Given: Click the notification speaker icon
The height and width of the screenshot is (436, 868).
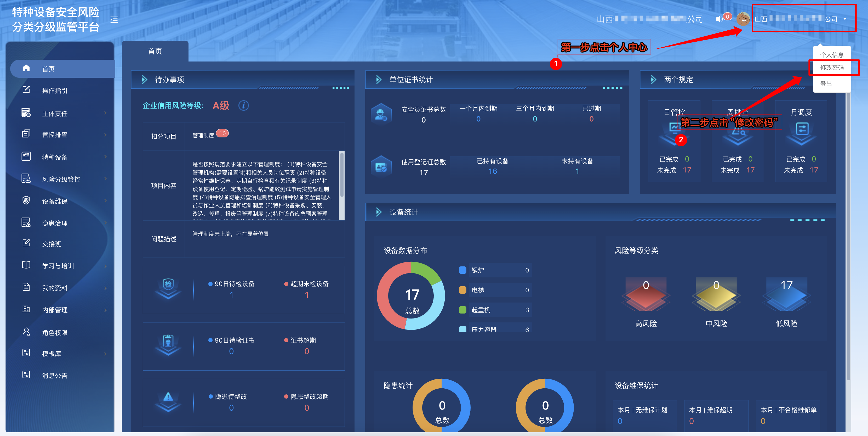Looking at the screenshot, I should pos(719,19).
